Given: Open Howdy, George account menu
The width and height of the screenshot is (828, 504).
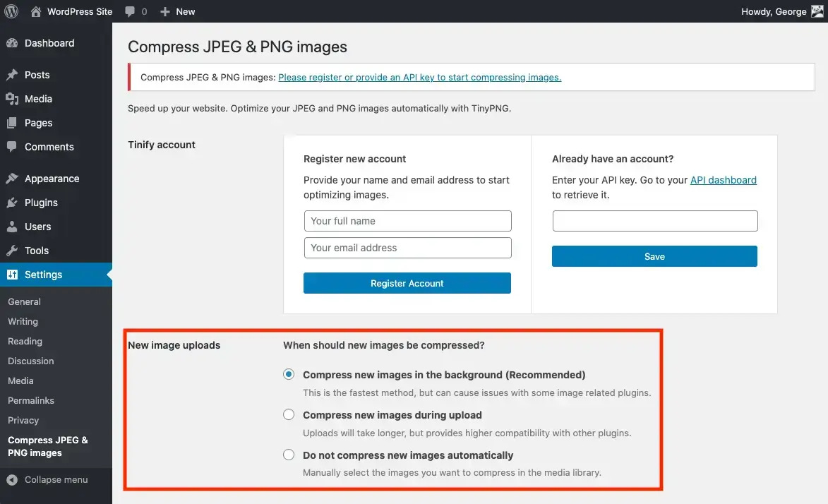Looking at the screenshot, I should pos(774,11).
